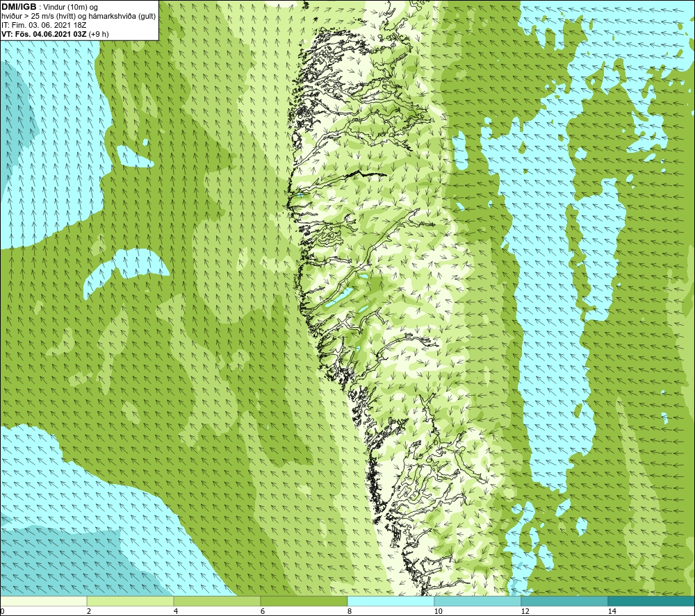Click the 2–4 m/s light green legend swatch
Viewport: 695px width, 616px height.
click(131, 601)
